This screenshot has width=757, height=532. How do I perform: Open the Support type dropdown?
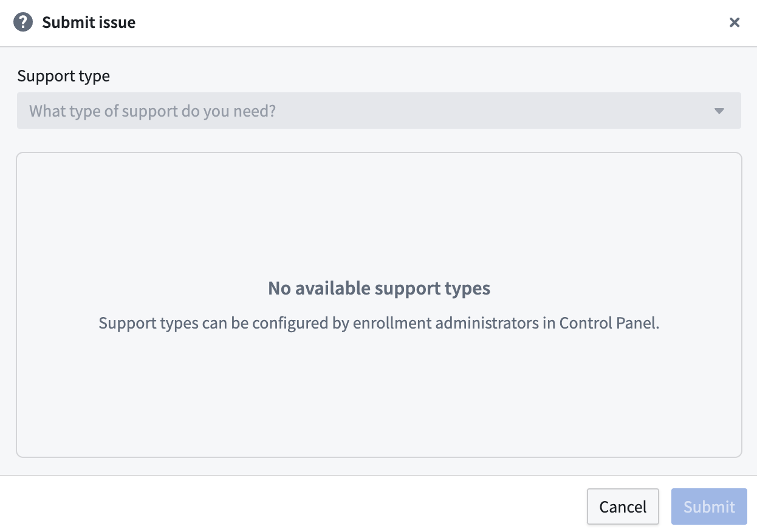coord(378,111)
